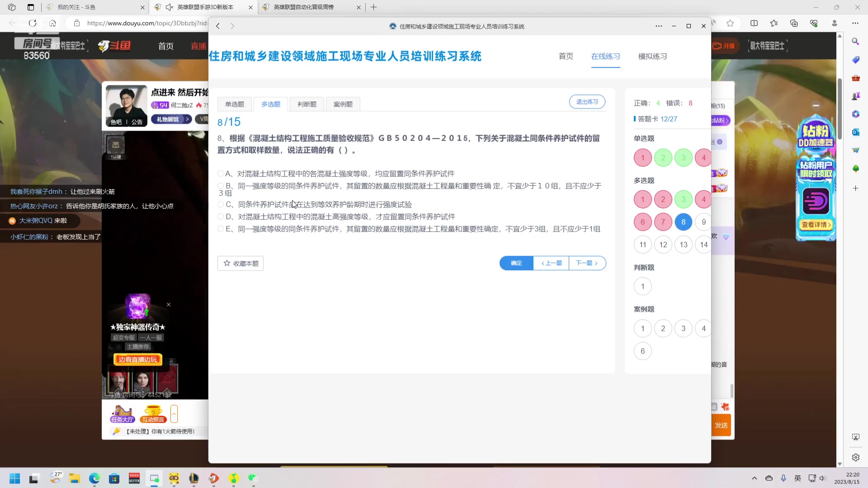Screen dimensions: 868x488
Task: Open 模拟练习 navigation item
Action: click(x=652, y=56)
